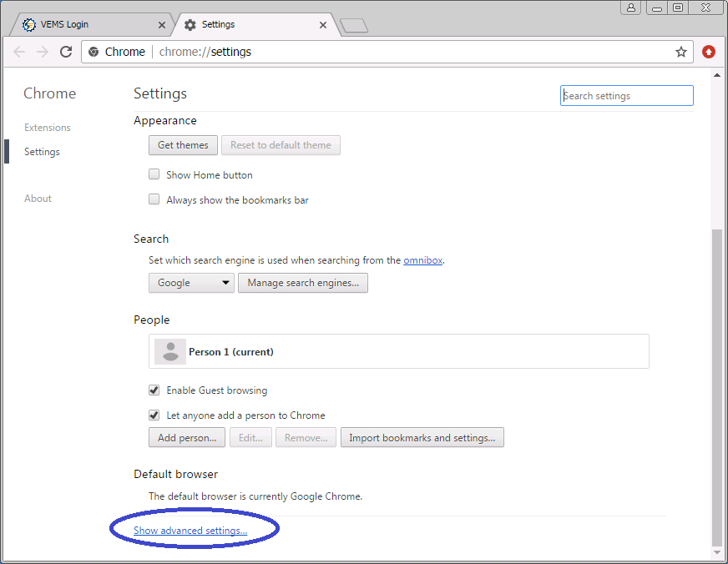Click the Manage search engines button
The width and height of the screenshot is (728, 564).
tap(302, 283)
